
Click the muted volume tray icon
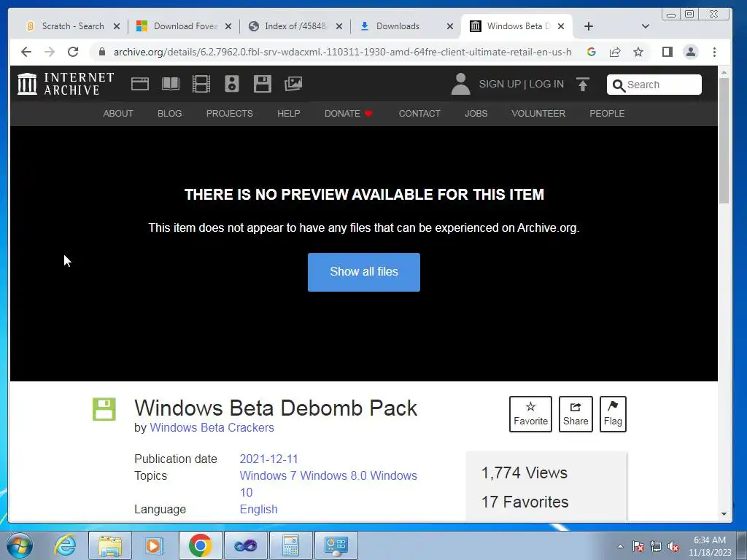point(673,547)
